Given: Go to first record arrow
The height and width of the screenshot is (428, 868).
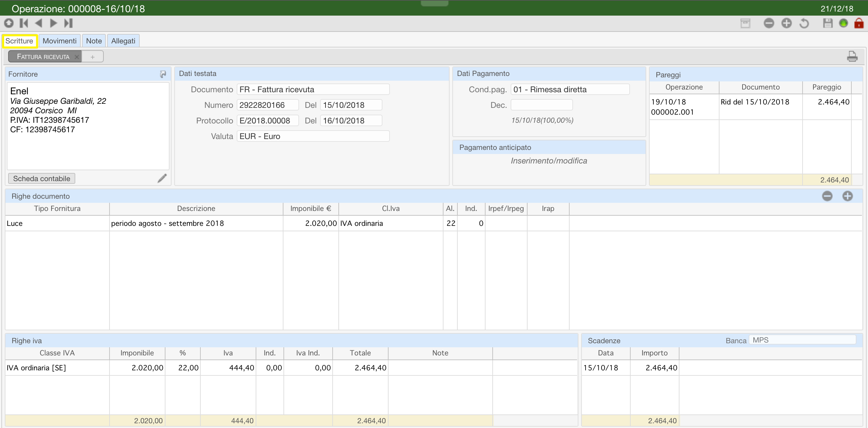Looking at the screenshot, I should click(x=24, y=23).
